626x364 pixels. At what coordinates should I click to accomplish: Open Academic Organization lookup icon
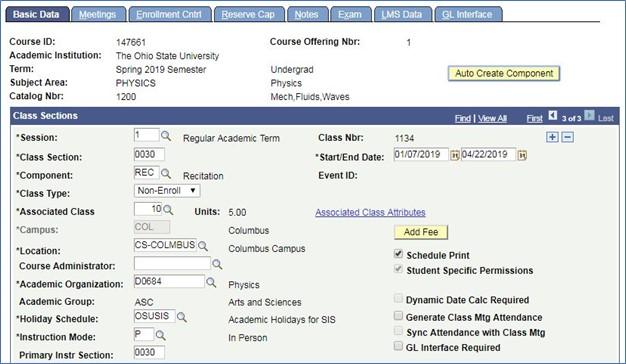pos(211,283)
